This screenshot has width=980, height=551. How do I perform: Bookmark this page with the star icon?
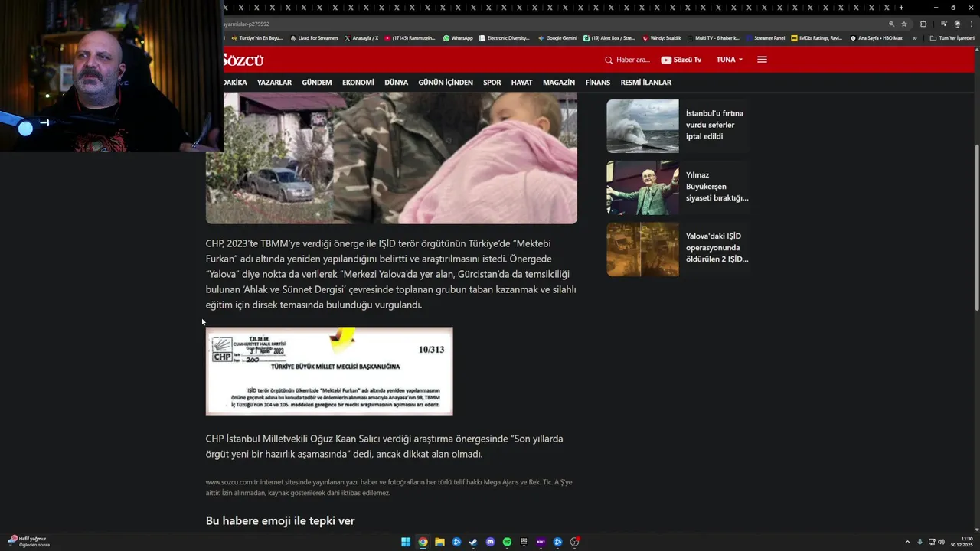[904, 24]
